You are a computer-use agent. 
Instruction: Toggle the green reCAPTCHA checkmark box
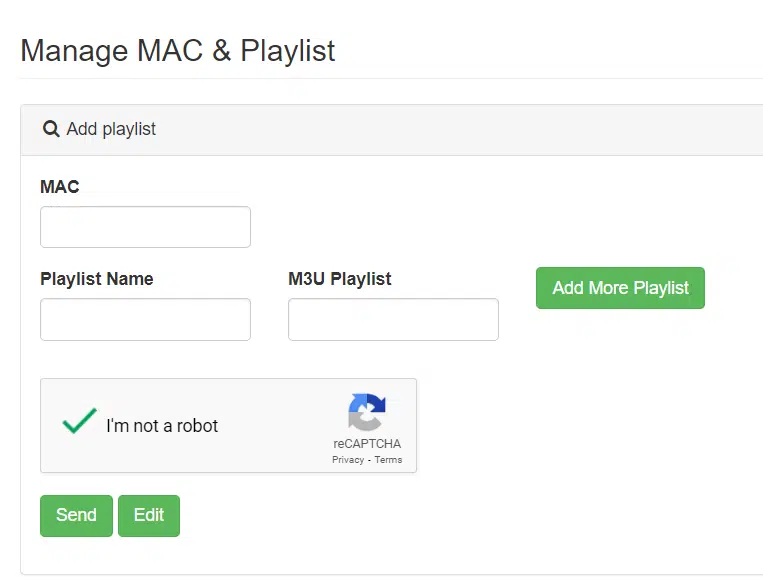pos(79,422)
